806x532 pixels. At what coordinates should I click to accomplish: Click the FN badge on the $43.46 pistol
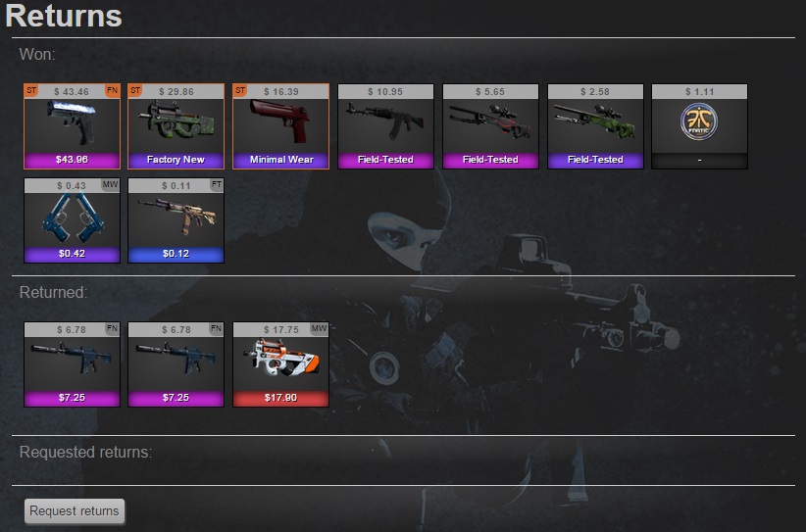[112, 91]
